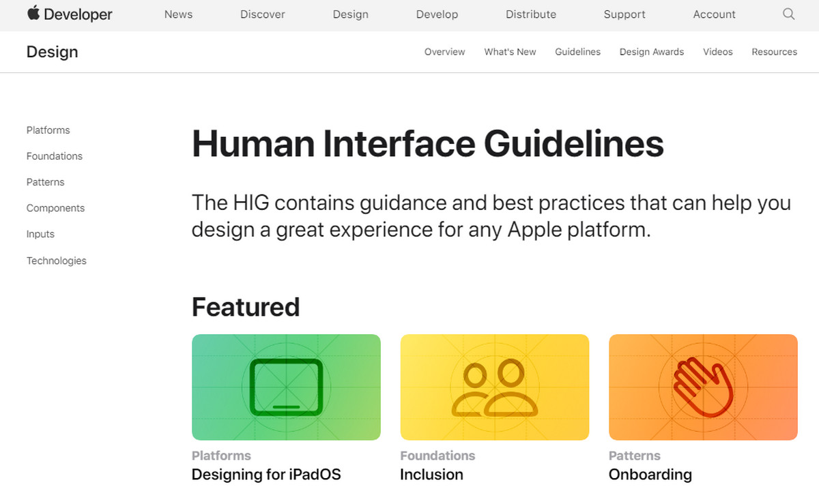The image size is (819, 504).
Task: Open the orange waving hand card image
Action: click(x=703, y=387)
